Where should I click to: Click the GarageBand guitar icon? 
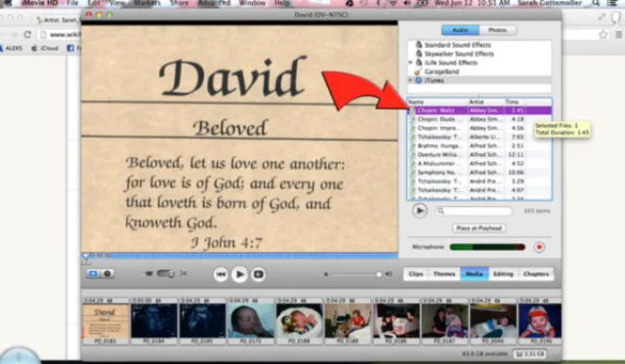coord(418,71)
